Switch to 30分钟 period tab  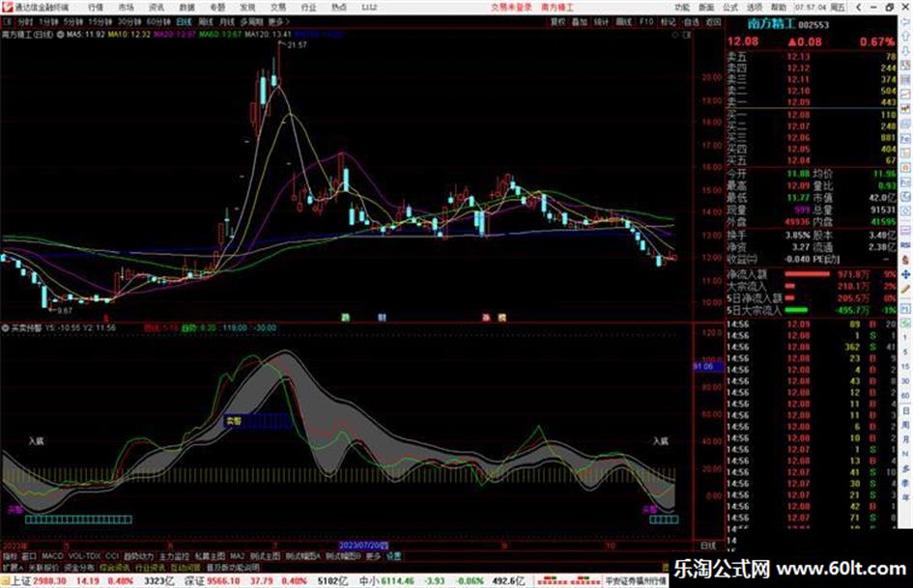click(129, 21)
